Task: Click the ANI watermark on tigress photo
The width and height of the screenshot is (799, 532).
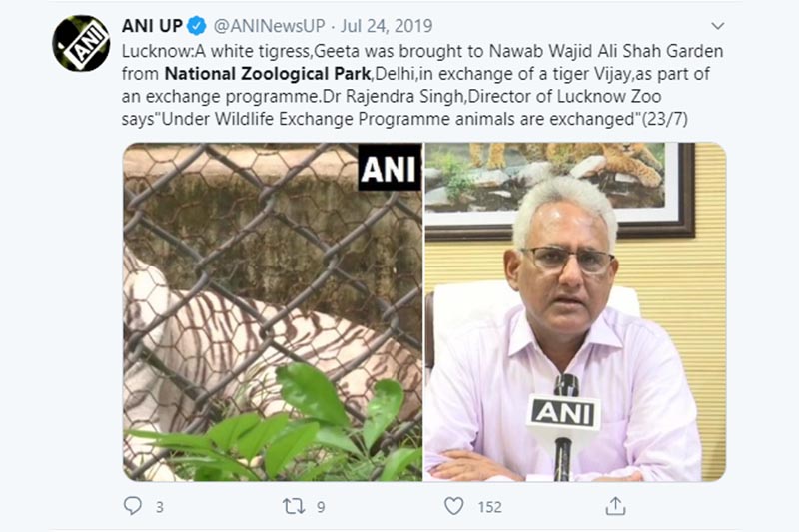Action: pyautogui.click(x=390, y=168)
